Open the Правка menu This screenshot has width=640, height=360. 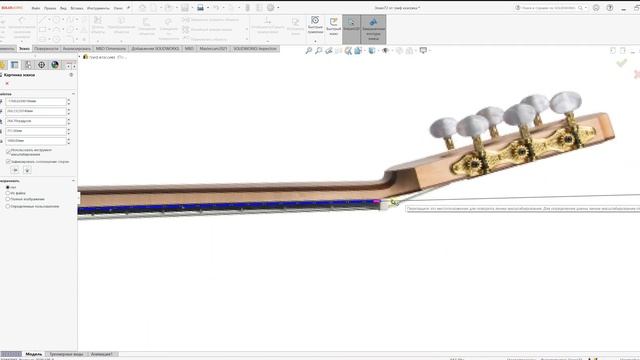click(50, 8)
